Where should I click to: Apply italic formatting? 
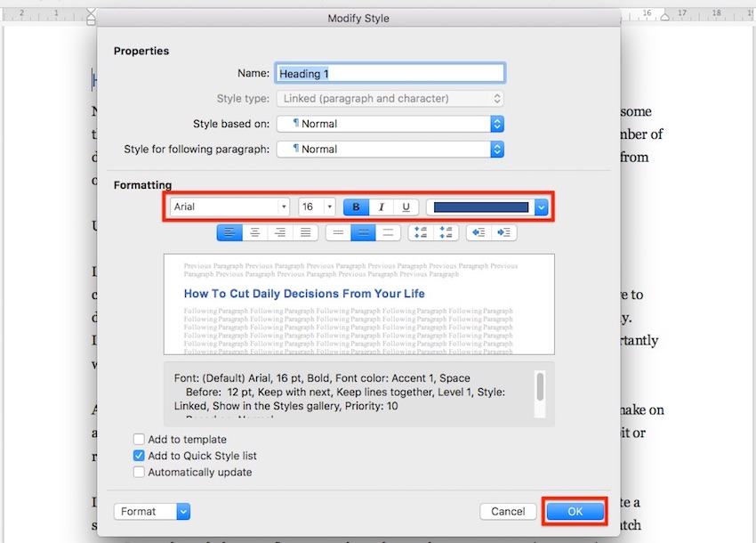pos(380,207)
